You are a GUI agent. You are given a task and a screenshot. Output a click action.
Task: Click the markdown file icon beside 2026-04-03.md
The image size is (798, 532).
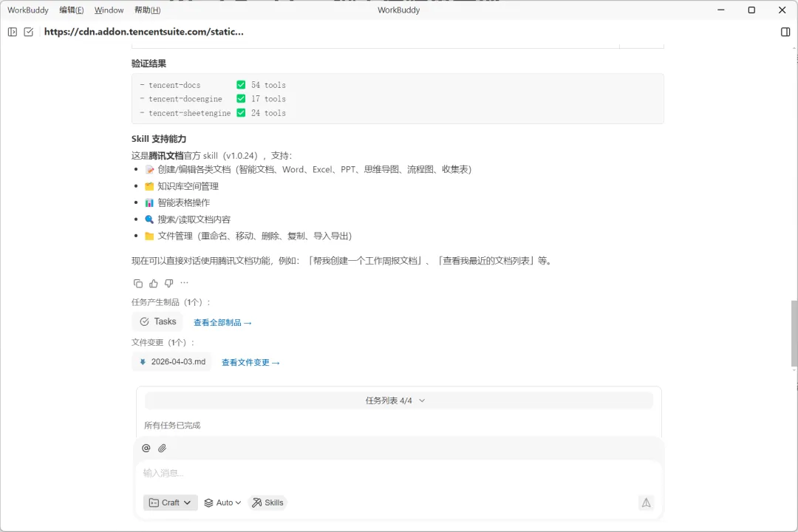(x=143, y=362)
